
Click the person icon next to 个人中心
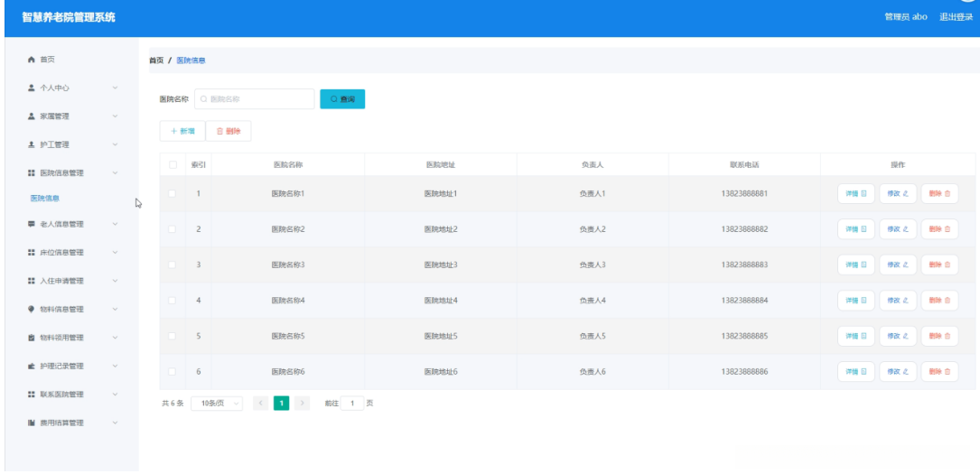(x=32, y=88)
